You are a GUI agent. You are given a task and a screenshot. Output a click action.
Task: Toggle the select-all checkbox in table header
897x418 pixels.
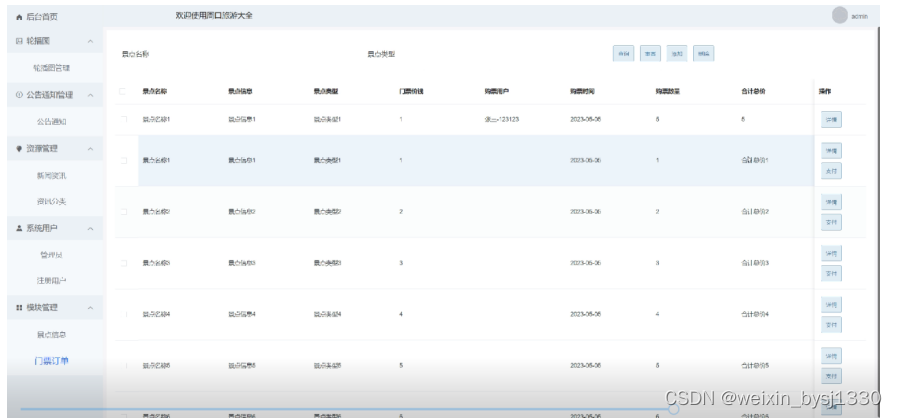(x=123, y=91)
